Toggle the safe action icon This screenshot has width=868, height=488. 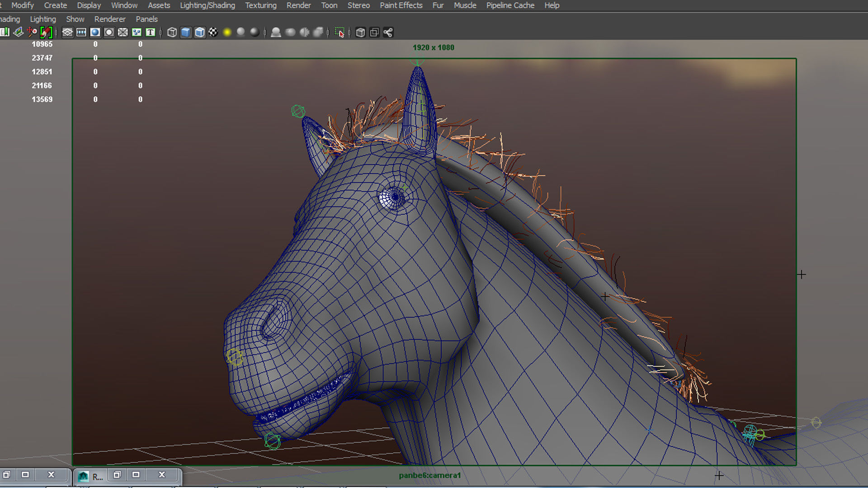pyautogui.click(x=137, y=32)
